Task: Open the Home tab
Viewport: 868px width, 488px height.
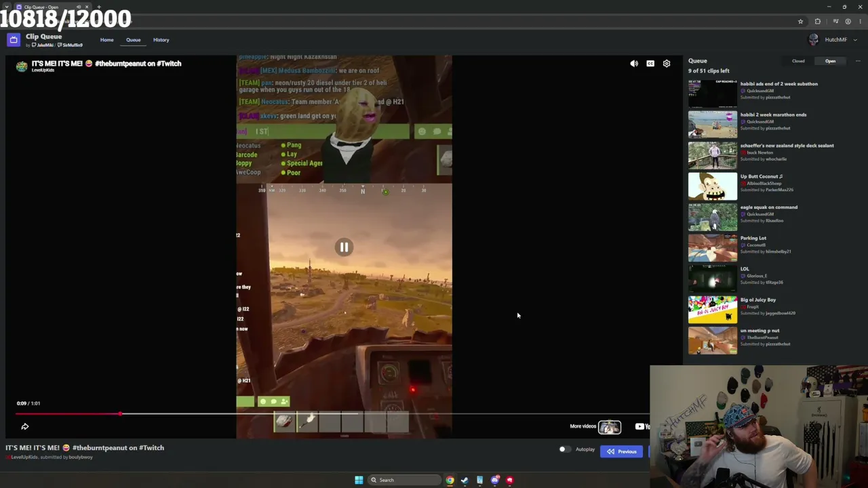Action: coord(107,40)
